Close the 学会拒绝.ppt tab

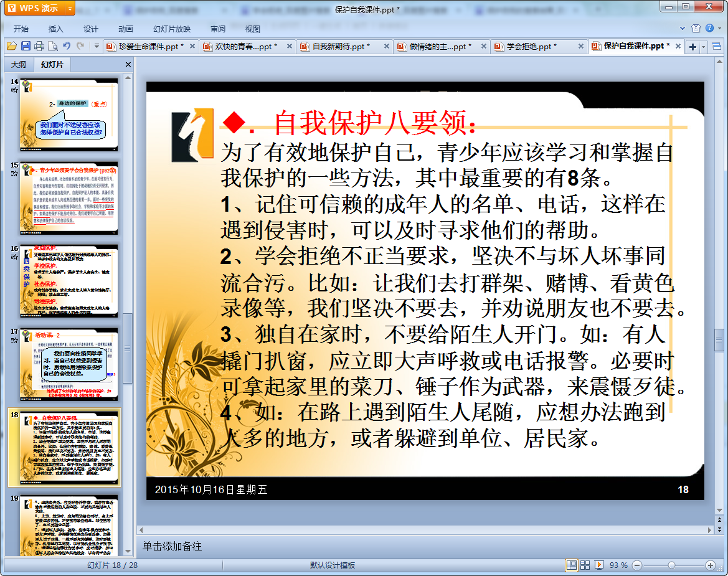(x=580, y=47)
